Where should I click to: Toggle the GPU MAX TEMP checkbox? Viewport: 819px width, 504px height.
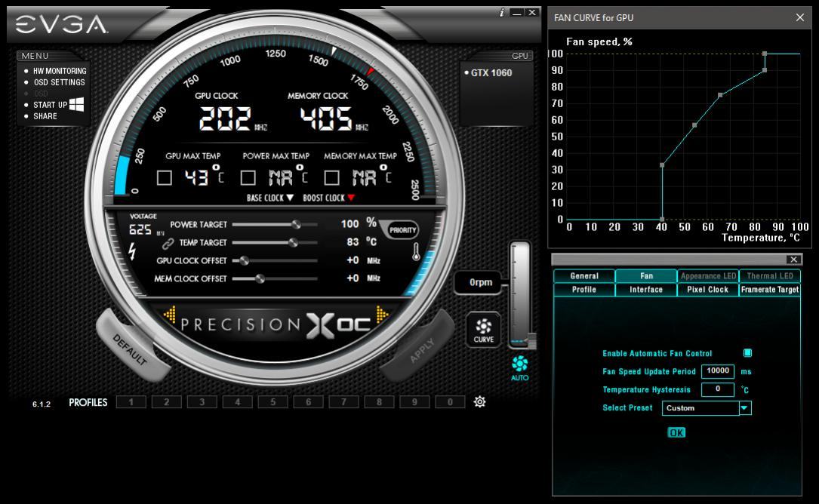coord(165,177)
